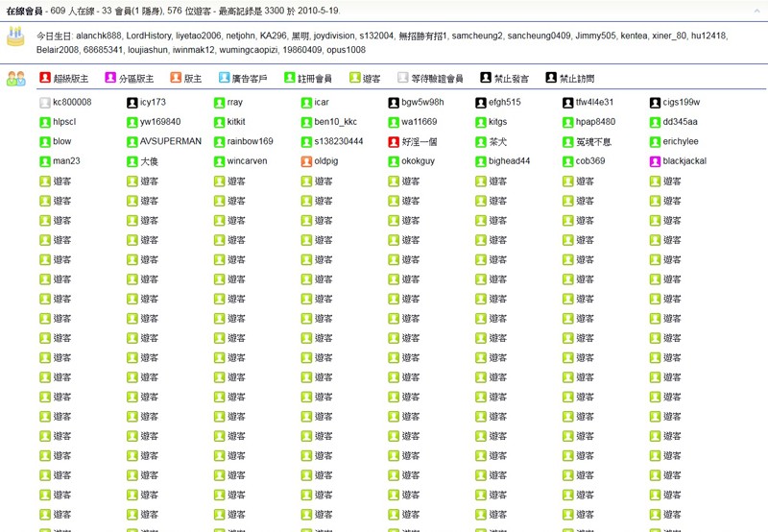Screen dimensions: 768x532
Task: Click the black icon beside icy173
Action: [132, 103]
